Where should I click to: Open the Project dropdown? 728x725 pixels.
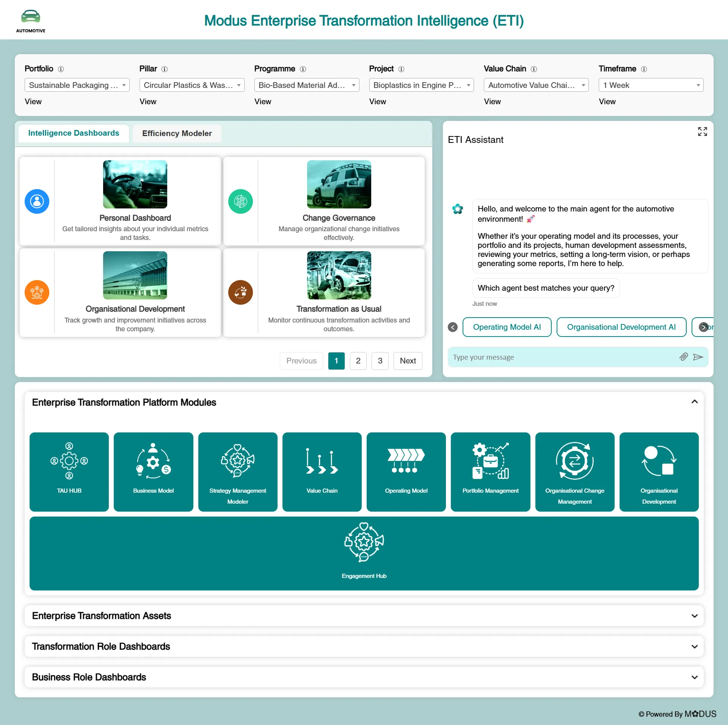click(422, 85)
